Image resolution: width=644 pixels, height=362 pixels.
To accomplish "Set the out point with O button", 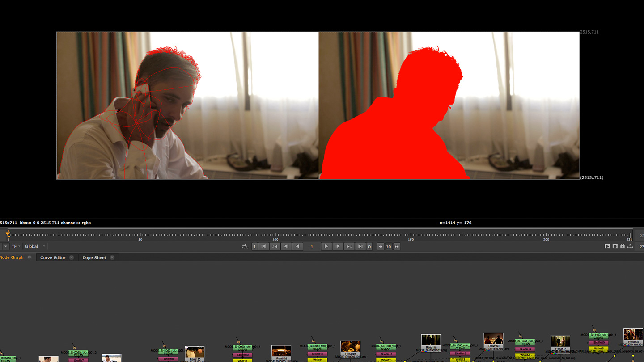I will [x=369, y=246].
